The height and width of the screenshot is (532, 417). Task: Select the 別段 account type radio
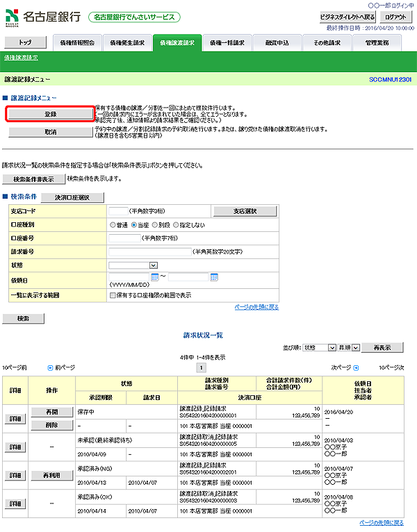coord(154,224)
